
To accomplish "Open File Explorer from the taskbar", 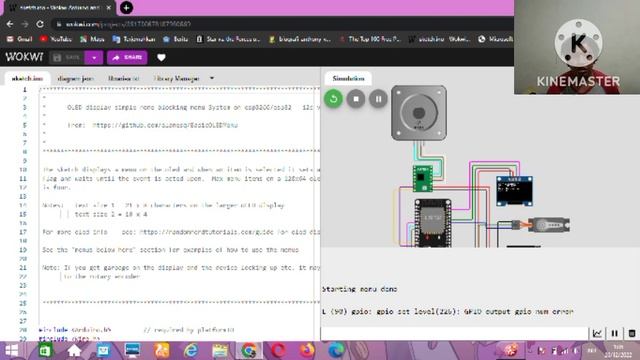I will click(x=220, y=351).
